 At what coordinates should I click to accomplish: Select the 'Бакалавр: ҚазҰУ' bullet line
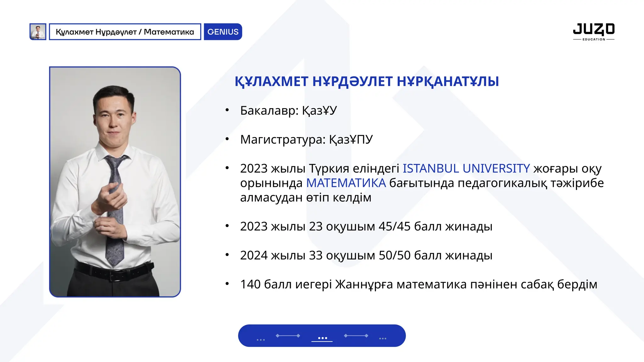[288, 111]
